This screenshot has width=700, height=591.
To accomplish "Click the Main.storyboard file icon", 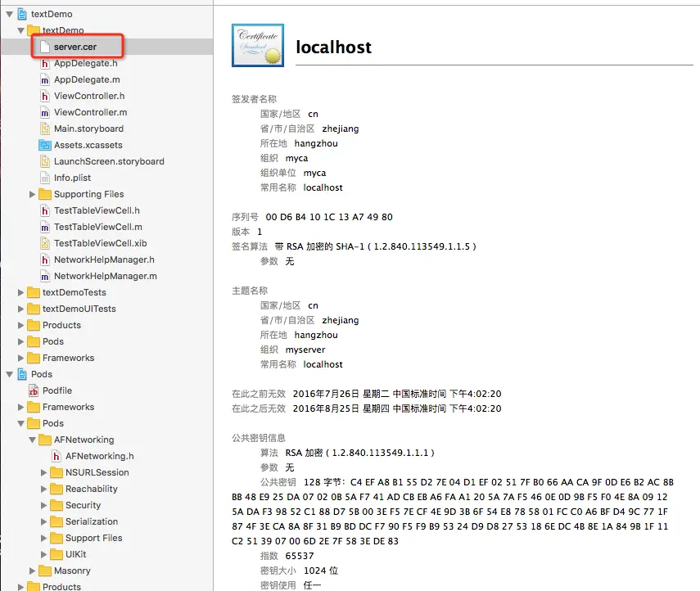I will (x=45, y=129).
